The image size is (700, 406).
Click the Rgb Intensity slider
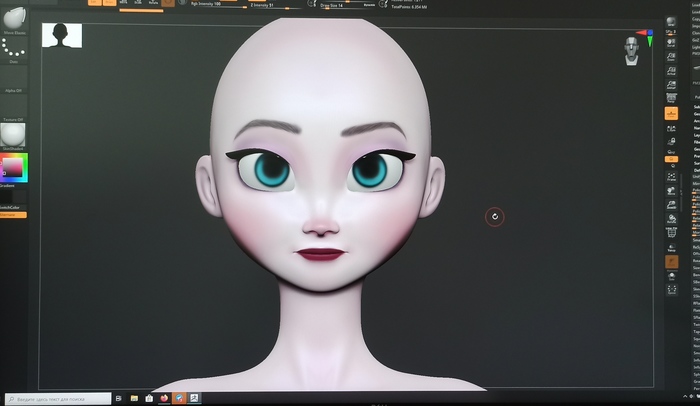click(205, 5)
